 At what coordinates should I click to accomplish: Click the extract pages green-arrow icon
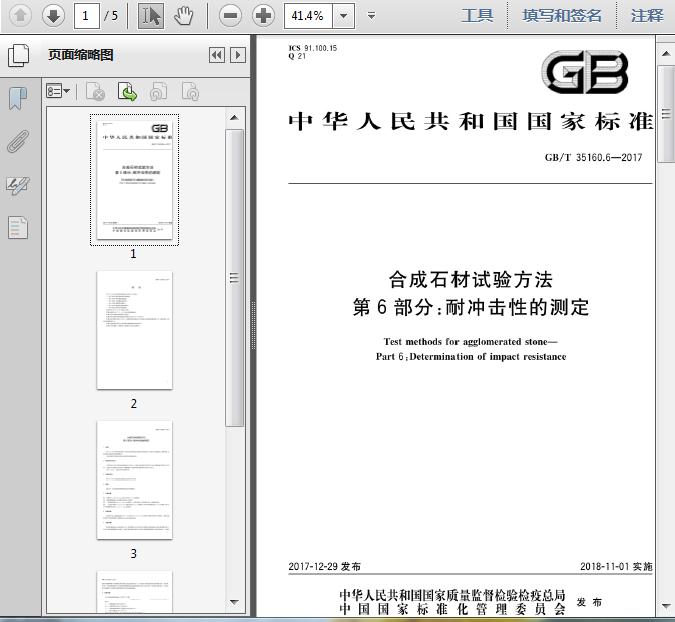click(x=127, y=91)
